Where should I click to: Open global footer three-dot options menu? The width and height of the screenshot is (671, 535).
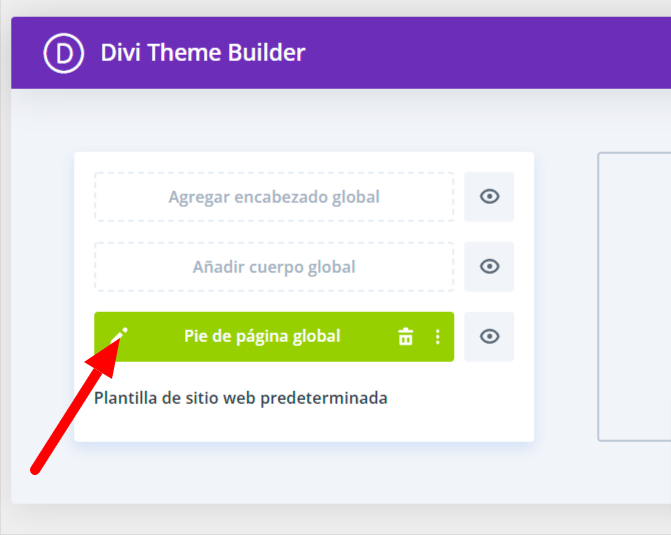(x=437, y=337)
